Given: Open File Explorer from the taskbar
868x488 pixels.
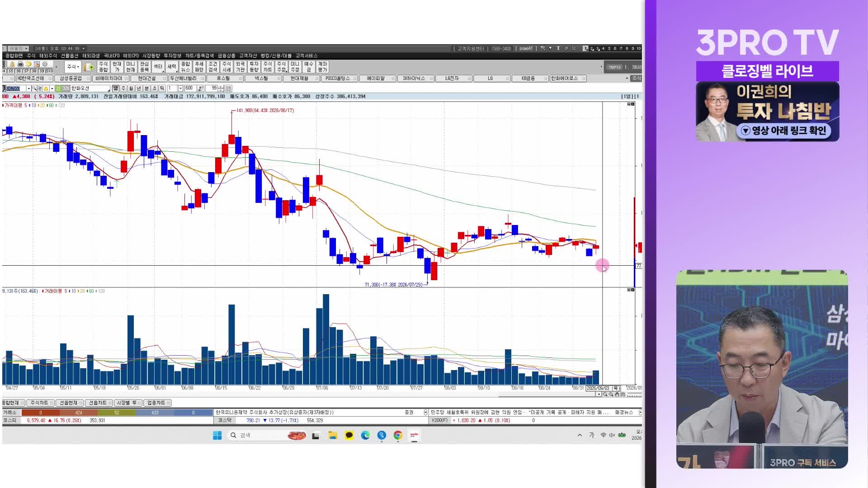Looking at the screenshot, I should tap(333, 435).
